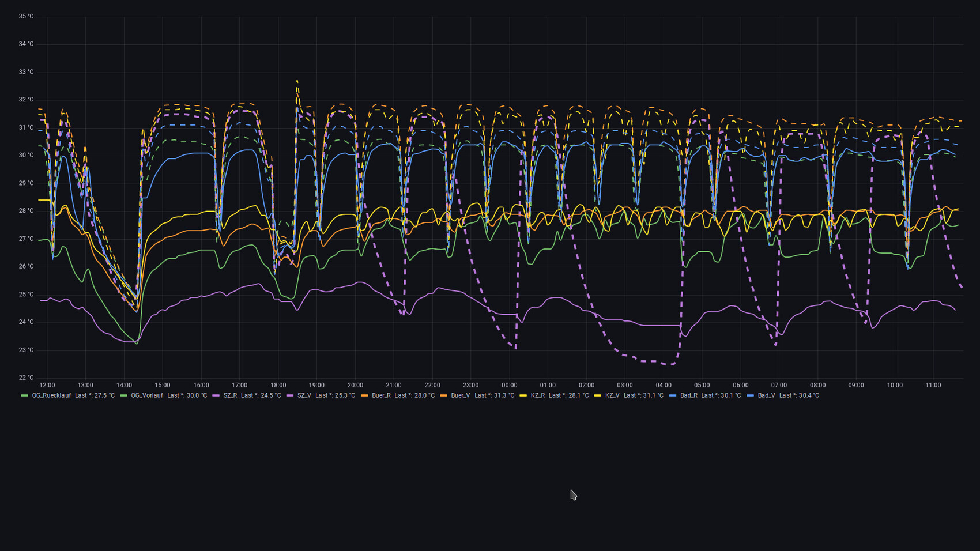This screenshot has height=551, width=980.
Task: Toggle the KZ_V series label
Action: click(612, 395)
